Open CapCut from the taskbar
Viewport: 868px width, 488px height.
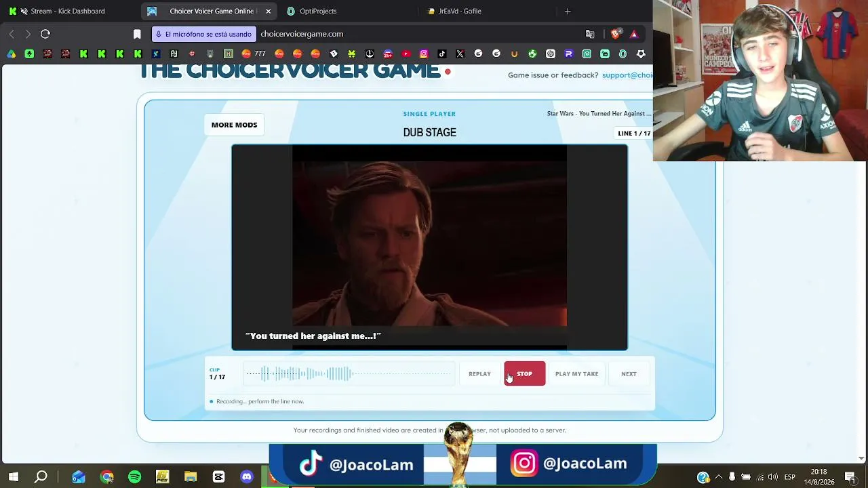click(218, 477)
